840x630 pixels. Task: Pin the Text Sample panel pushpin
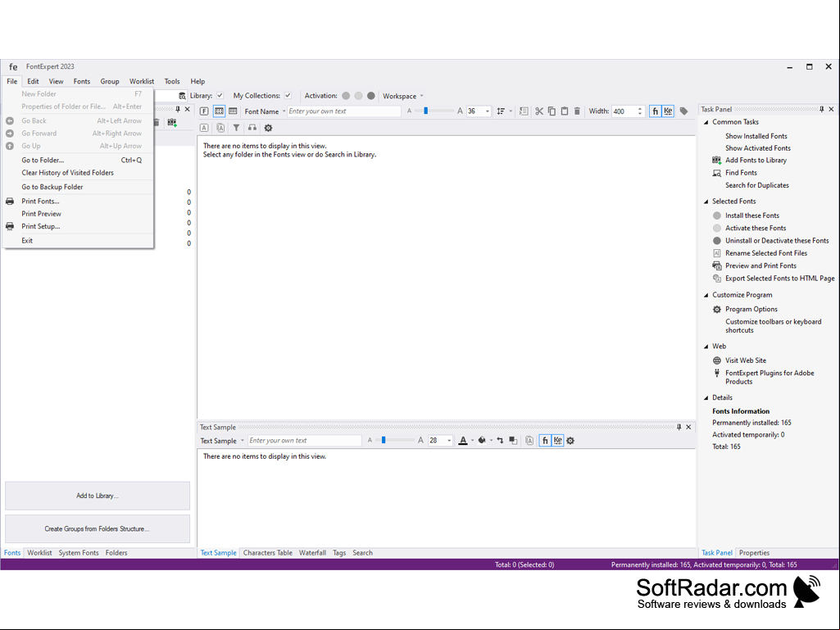click(x=679, y=427)
